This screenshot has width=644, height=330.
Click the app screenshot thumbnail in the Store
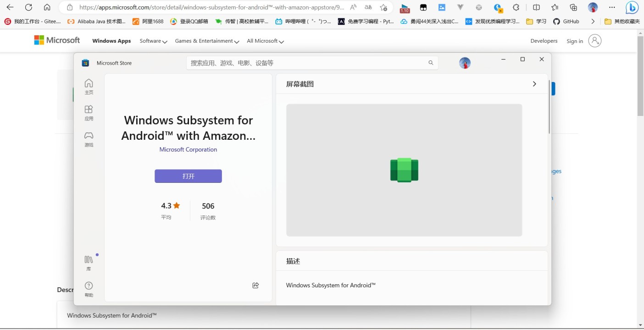pos(404,170)
